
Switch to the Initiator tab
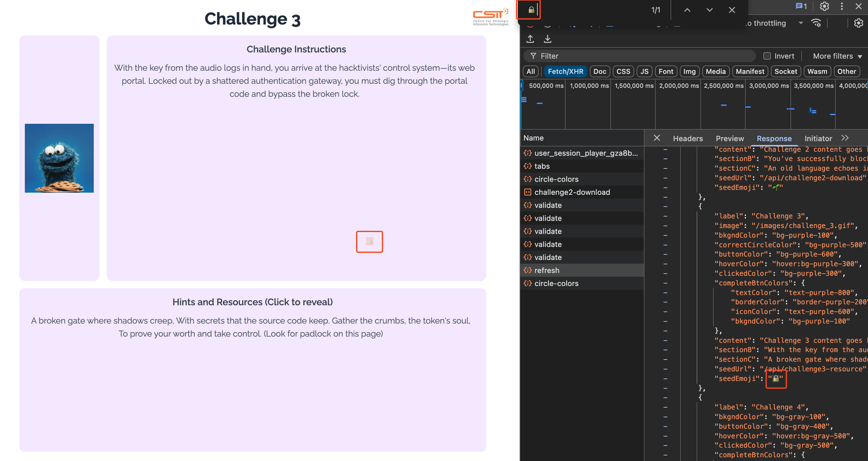(x=818, y=138)
